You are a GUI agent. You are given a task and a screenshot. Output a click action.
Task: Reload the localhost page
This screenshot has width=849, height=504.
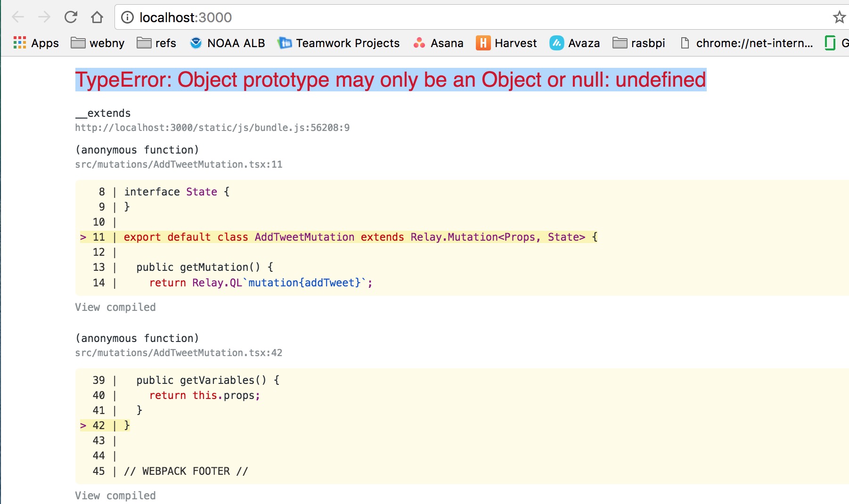tap(71, 17)
